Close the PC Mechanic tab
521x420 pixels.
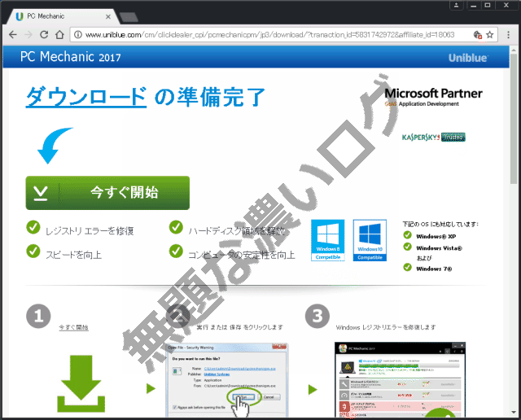(108, 16)
